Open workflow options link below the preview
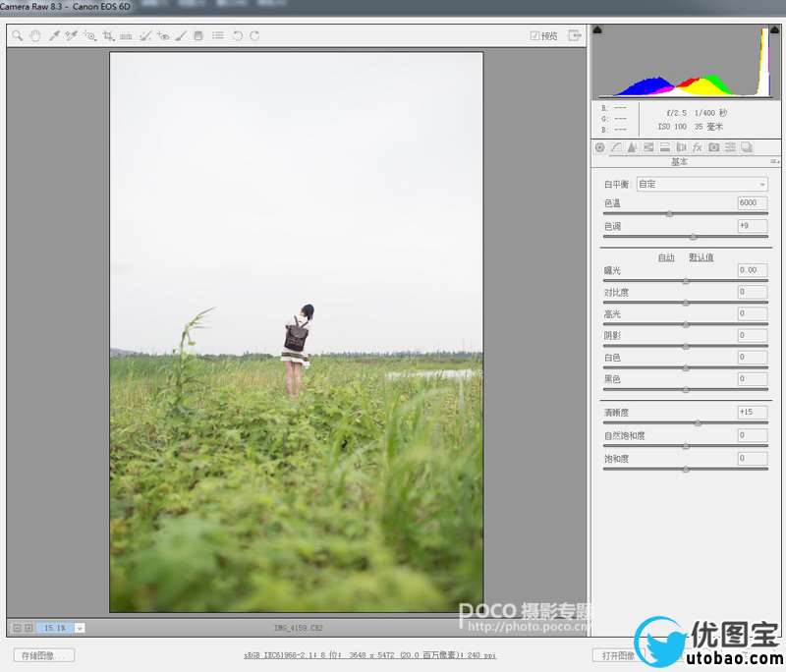The width and height of the screenshot is (786, 672). coord(370,655)
